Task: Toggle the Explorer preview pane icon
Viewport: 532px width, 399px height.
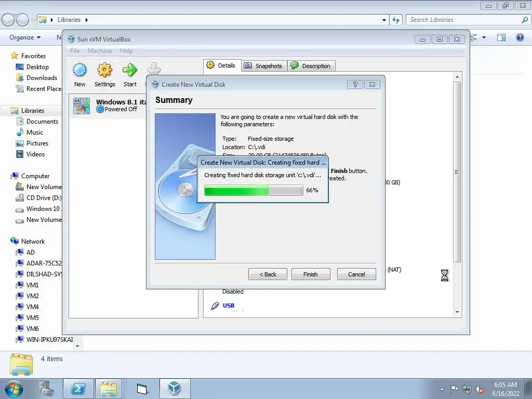Action: [501, 37]
